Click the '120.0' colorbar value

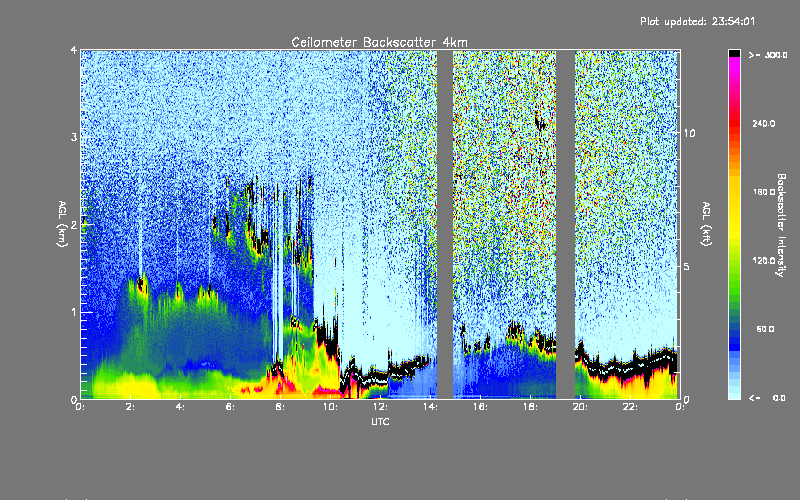[x=764, y=260]
